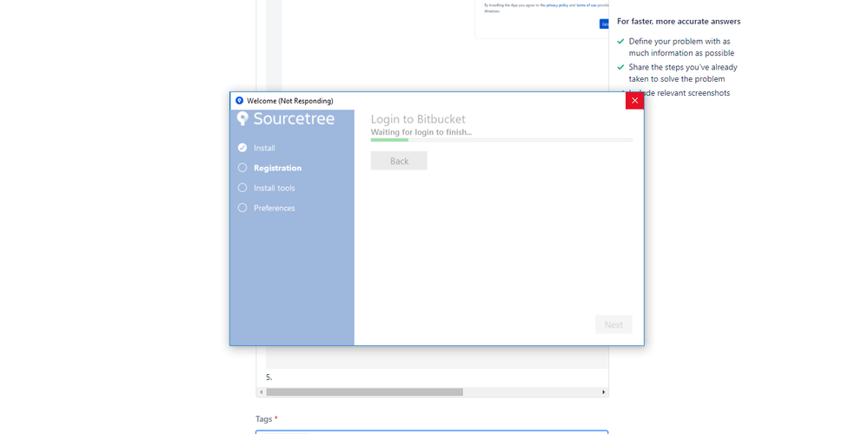Click the 'Share the steps you've already' tip text
This screenshot has height=434, width=868.
tap(683, 67)
